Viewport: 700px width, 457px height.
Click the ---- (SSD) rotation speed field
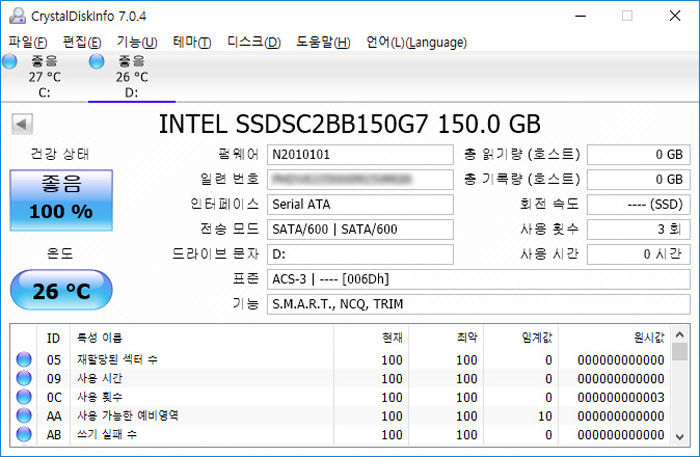[x=638, y=204]
